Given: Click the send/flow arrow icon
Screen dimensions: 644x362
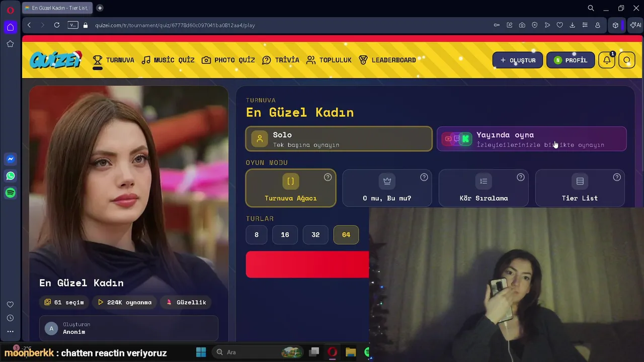Looking at the screenshot, I should click(547, 25).
